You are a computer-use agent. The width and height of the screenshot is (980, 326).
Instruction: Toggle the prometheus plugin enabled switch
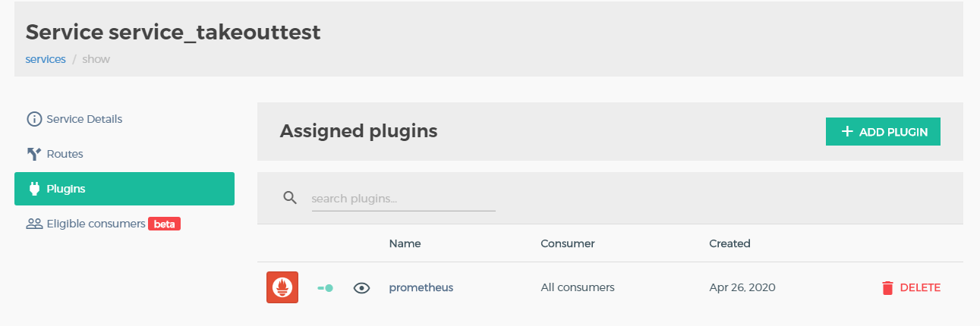click(325, 288)
